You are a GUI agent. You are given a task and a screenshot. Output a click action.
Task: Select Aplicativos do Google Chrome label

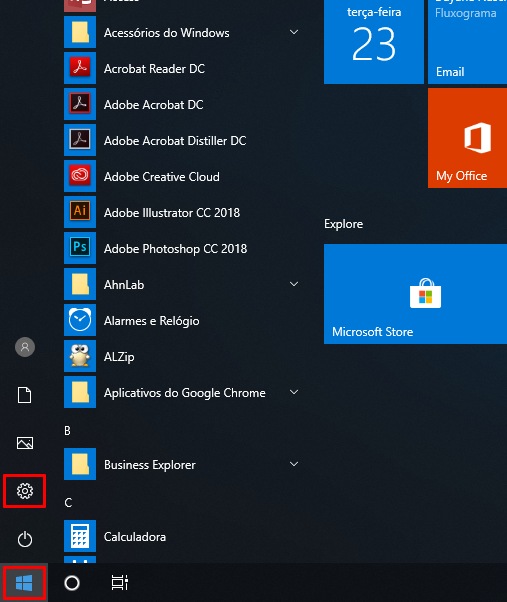[185, 393]
